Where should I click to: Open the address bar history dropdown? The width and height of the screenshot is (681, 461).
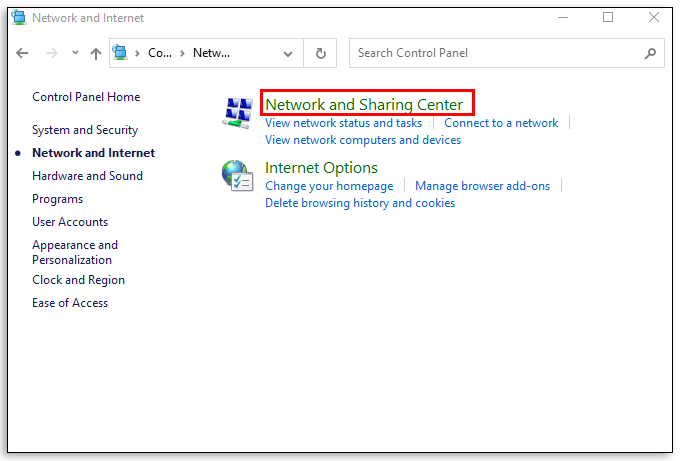pos(288,54)
